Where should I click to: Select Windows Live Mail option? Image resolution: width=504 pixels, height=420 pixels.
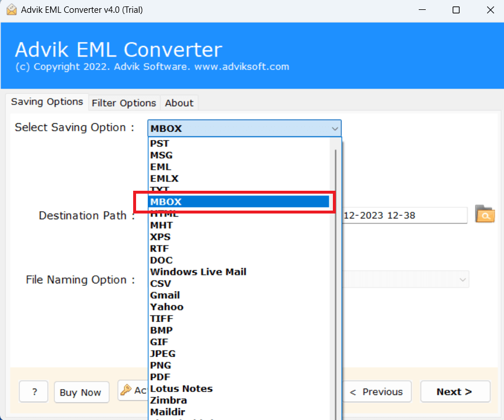pyautogui.click(x=239, y=272)
